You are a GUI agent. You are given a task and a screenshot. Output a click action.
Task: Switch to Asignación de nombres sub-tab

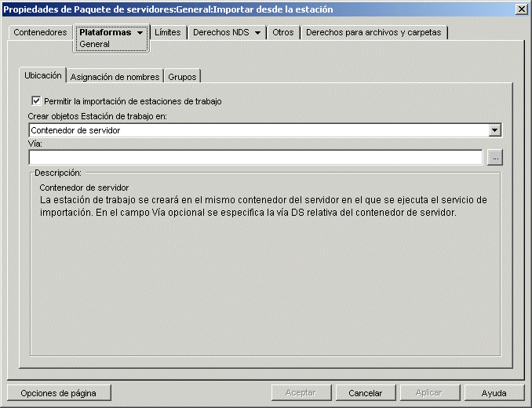[115, 77]
